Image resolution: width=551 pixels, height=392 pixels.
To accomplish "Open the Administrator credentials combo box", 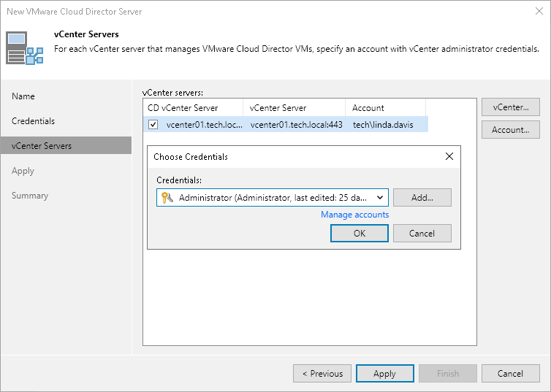I will pos(273,198).
